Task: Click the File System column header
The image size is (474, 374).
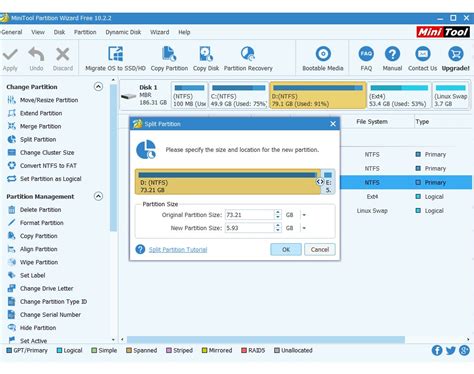Action: tap(372, 122)
